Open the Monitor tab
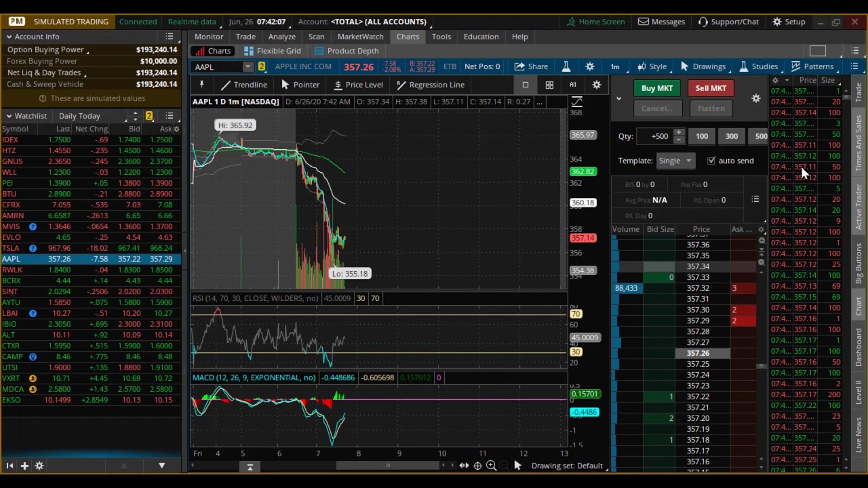This screenshot has height=488, width=868. (209, 37)
